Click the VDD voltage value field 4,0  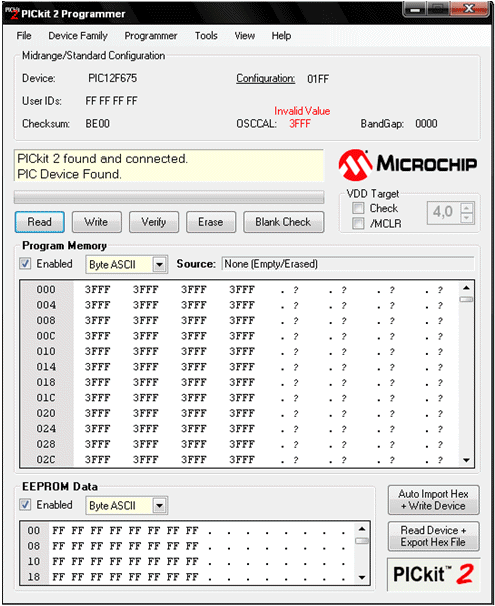pyautogui.click(x=444, y=213)
